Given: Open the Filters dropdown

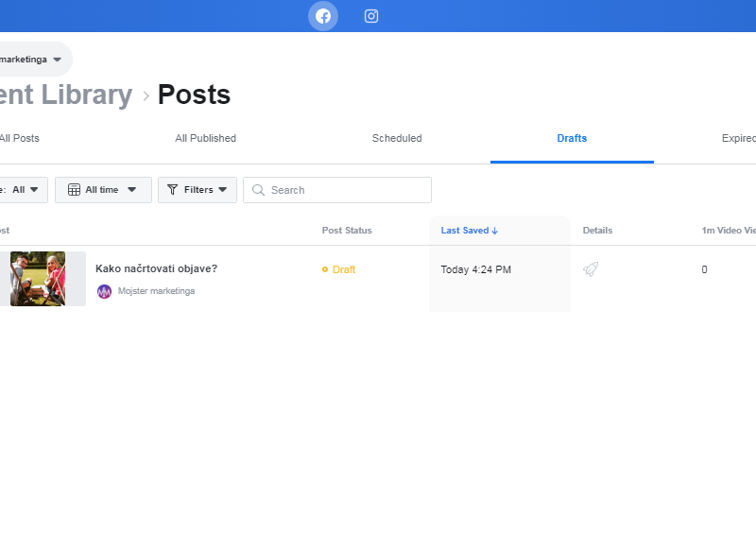Looking at the screenshot, I should (x=198, y=190).
